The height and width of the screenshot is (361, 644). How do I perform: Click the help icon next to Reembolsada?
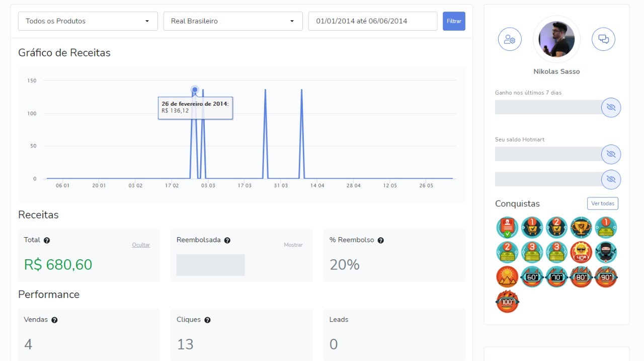pos(227,241)
